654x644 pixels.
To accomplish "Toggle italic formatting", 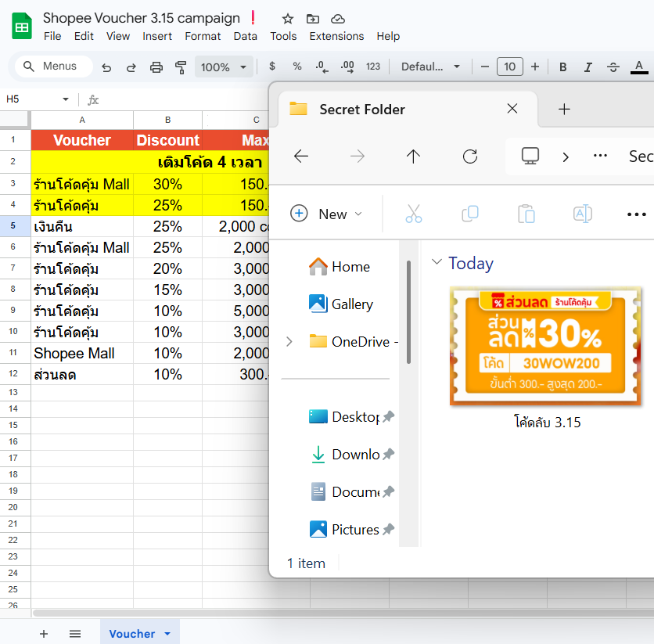I will pyautogui.click(x=588, y=67).
